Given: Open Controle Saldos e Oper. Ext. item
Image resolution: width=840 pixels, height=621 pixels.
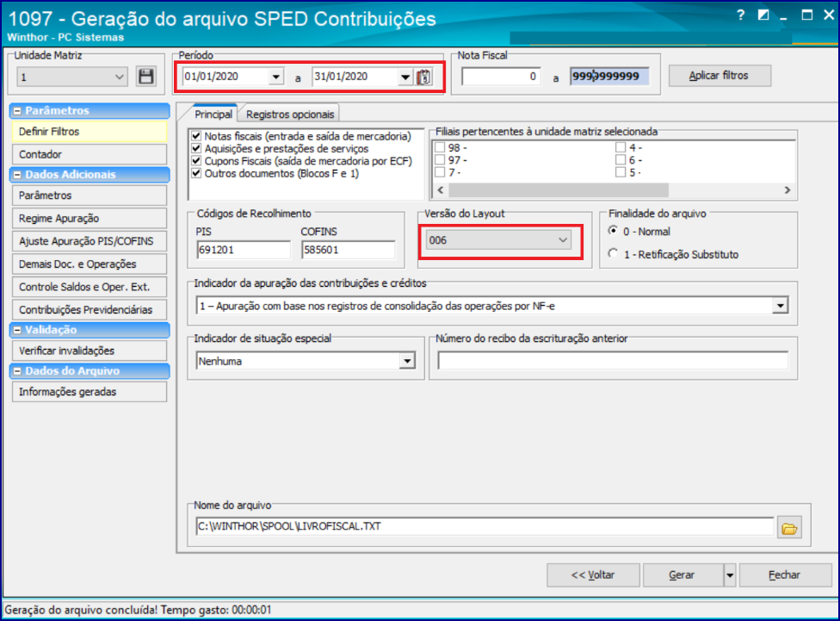Looking at the screenshot, I should click(x=90, y=287).
